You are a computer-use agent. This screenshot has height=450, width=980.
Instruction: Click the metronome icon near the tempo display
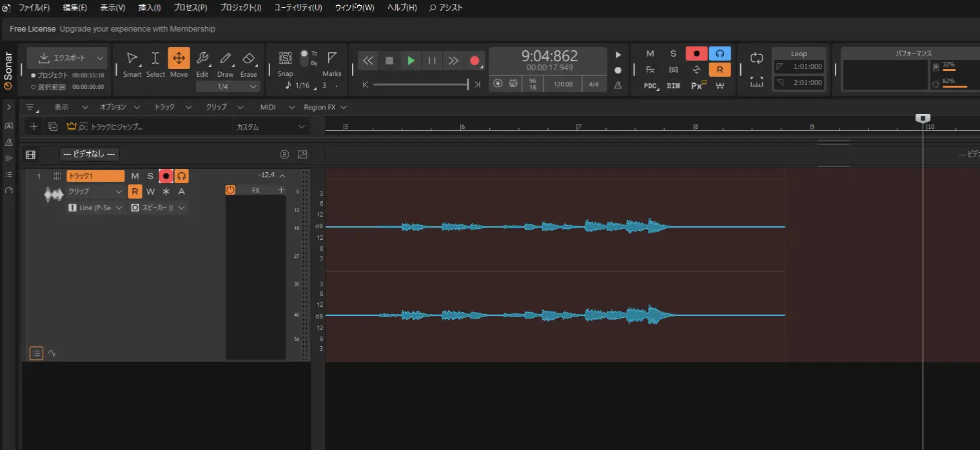coord(617,84)
